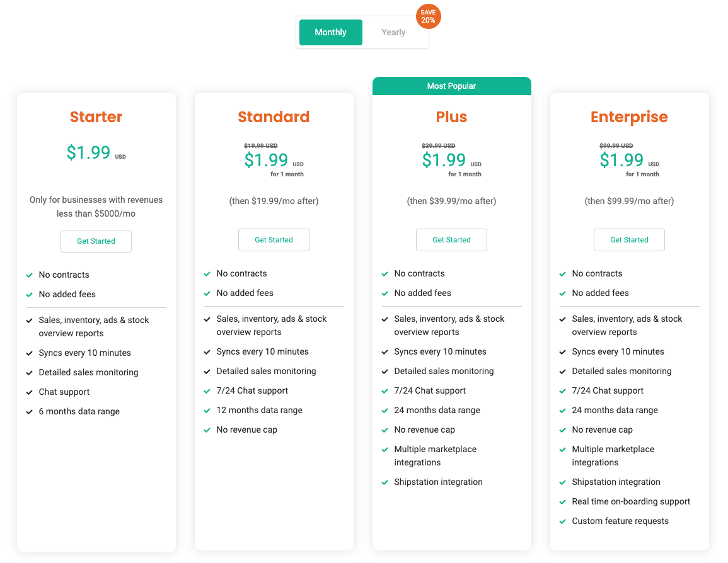Click the crossed-out $39.99 USD price

point(438,146)
